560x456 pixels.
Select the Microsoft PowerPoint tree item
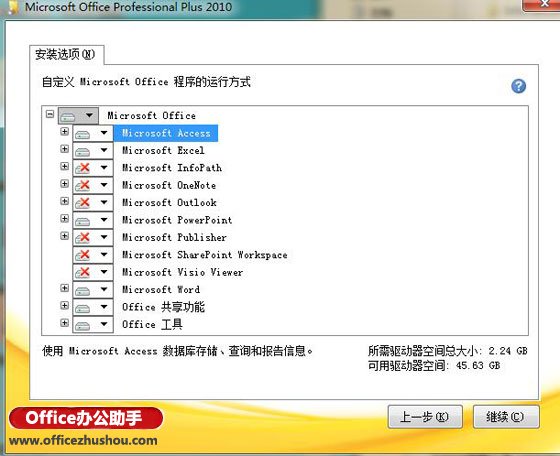177,220
